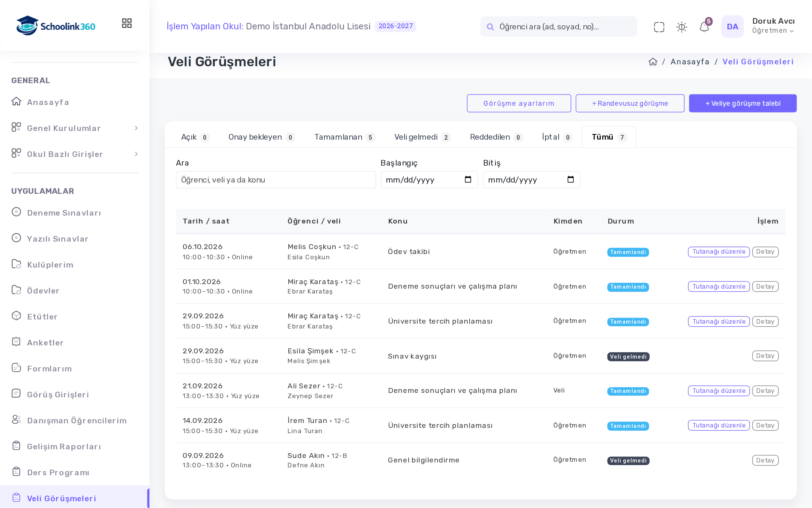Click the breadcrumb home icon
Screen dimensions: 812x508
(x=653, y=62)
